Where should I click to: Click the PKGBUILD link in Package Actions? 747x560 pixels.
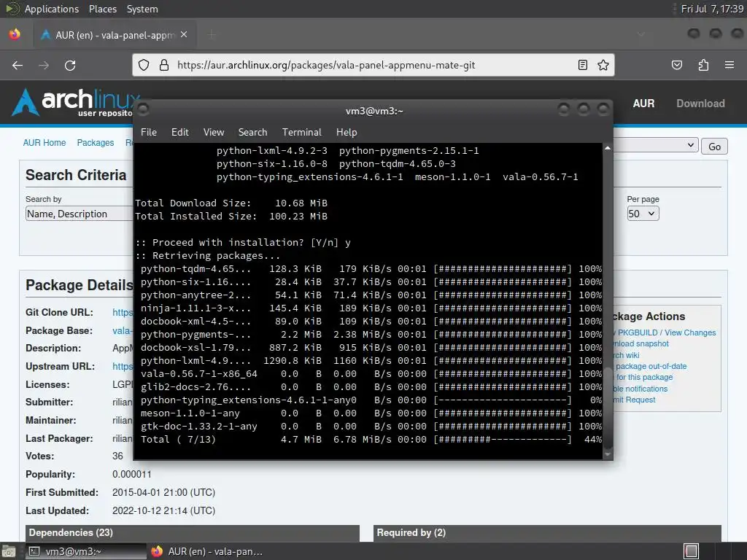pyautogui.click(x=638, y=332)
